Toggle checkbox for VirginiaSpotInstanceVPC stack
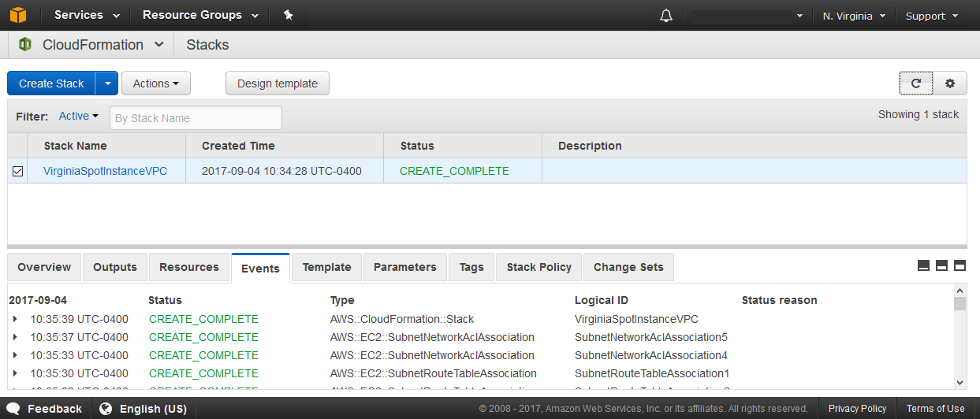The height and width of the screenshot is (419, 980). point(17,171)
